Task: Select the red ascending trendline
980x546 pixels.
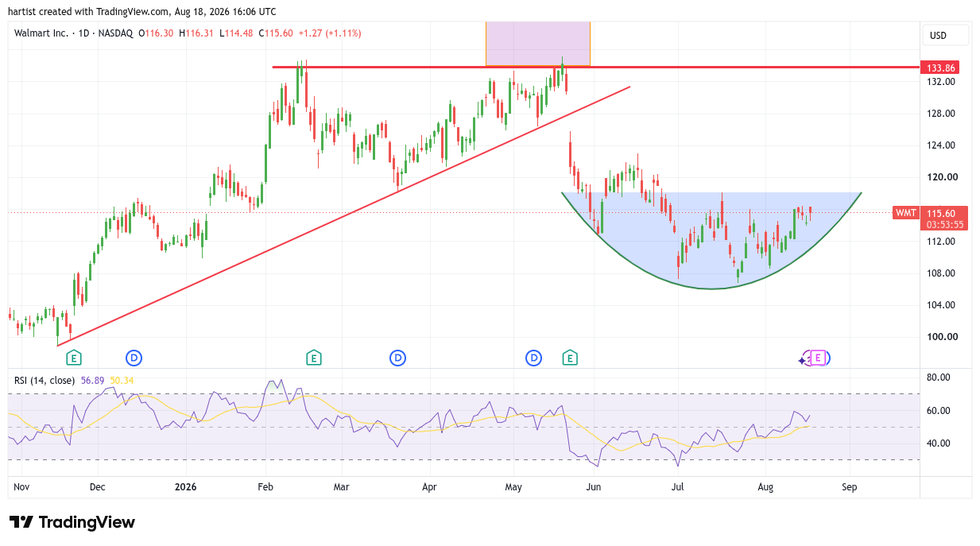Action: (x=342, y=217)
